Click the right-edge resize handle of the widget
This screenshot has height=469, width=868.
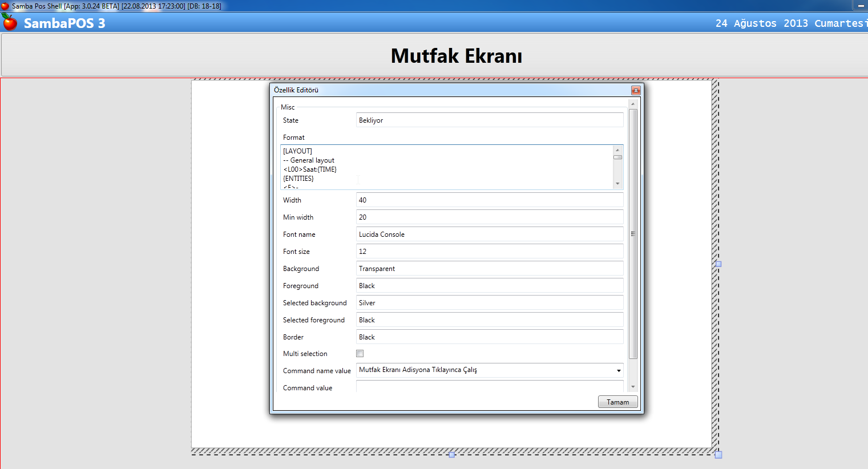pyautogui.click(x=718, y=264)
